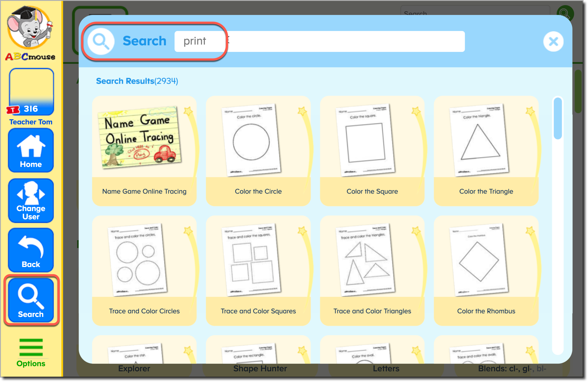Open the Options menu icon
Screen dimensions: 588x382
pos(31,348)
